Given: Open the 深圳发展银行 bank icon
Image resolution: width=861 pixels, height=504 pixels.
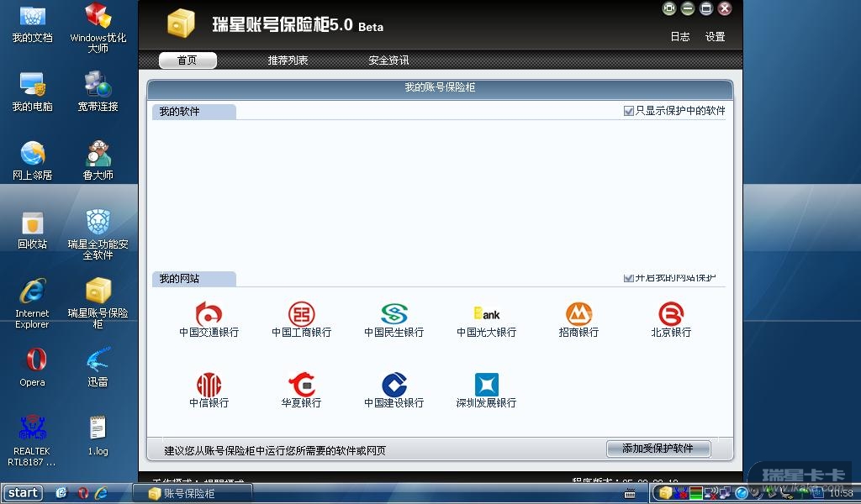Looking at the screenshot, I should point(487,385).
